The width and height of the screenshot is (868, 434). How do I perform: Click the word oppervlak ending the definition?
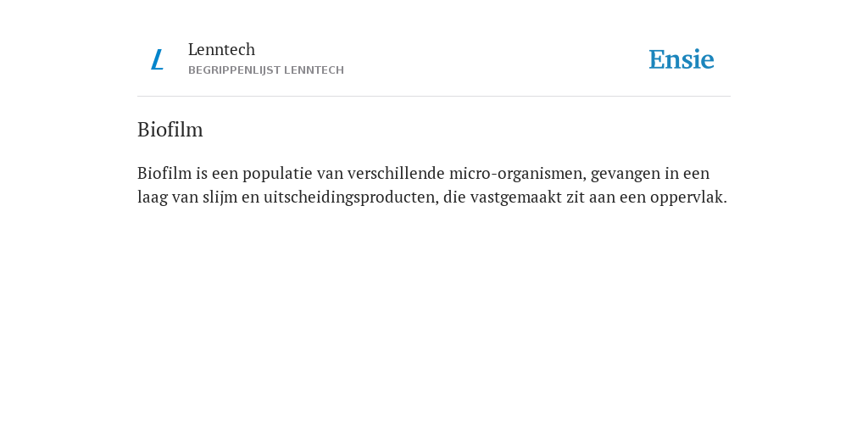pyautogui.click(x=688, y=198)
